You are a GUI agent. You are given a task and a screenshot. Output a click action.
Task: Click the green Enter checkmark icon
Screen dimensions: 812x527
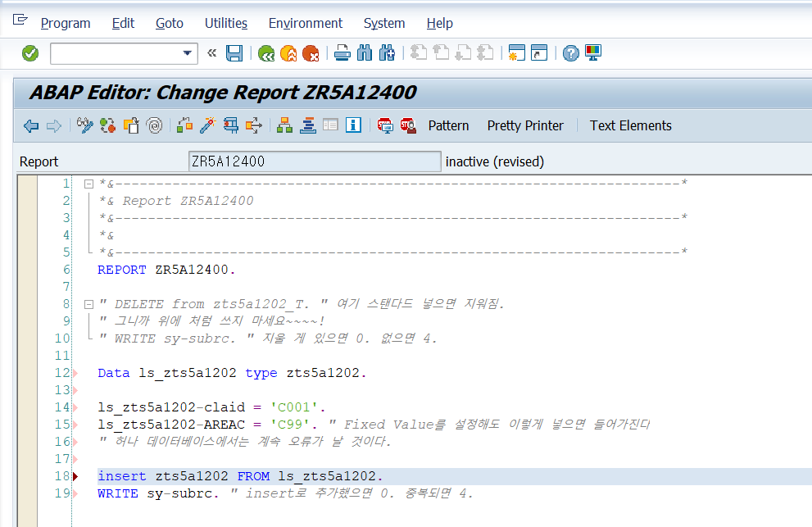[30, 52]
